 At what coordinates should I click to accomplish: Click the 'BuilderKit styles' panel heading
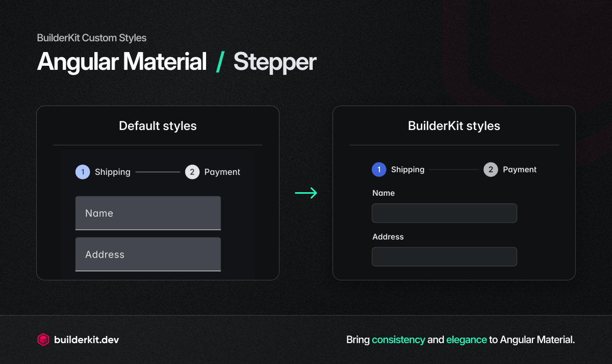(454, 125)
